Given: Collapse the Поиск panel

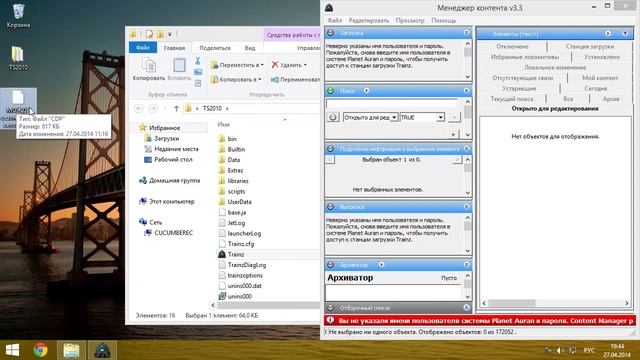Looking at the screenshot, I should [x=467, y=91].
